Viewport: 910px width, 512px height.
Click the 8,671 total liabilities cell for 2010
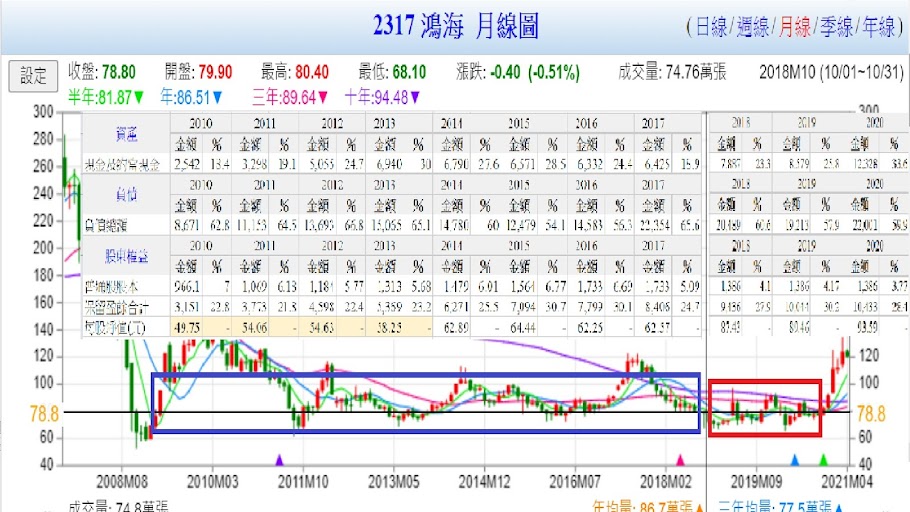click(186, 225)
